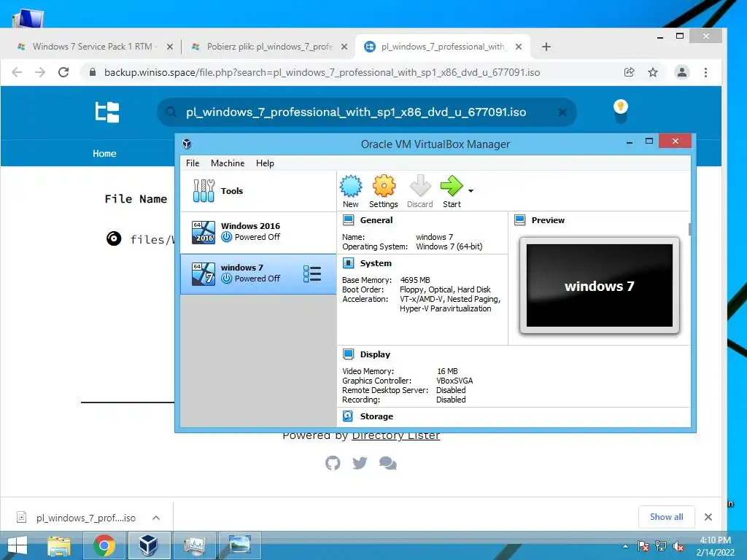Open the Help menu in VirtualBox

265,163
